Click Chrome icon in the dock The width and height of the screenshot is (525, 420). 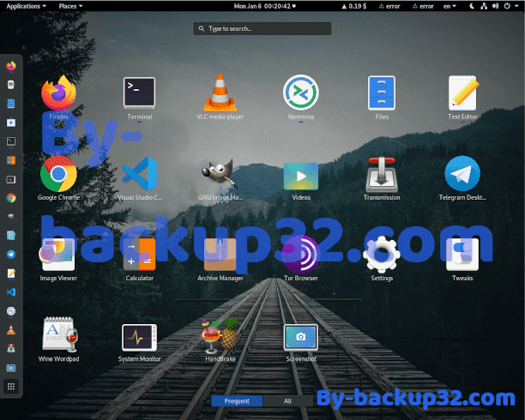pyautogui.click(x=11, y=198)
